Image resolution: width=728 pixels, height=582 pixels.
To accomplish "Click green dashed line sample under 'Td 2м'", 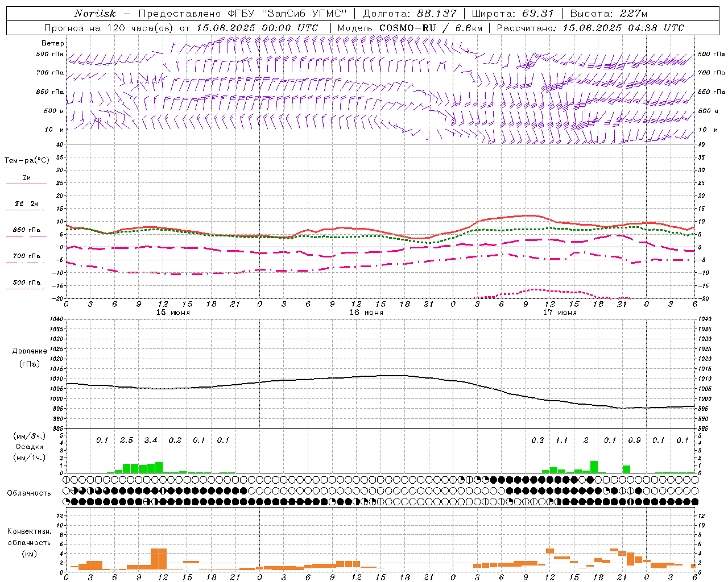I will point(25,210).
